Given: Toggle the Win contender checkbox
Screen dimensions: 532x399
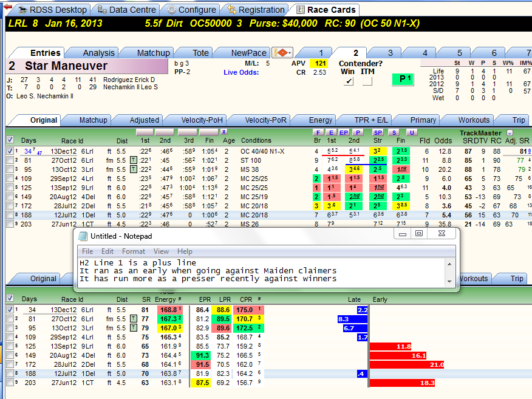Looking at the screenshot, I should tap(349, 81).
